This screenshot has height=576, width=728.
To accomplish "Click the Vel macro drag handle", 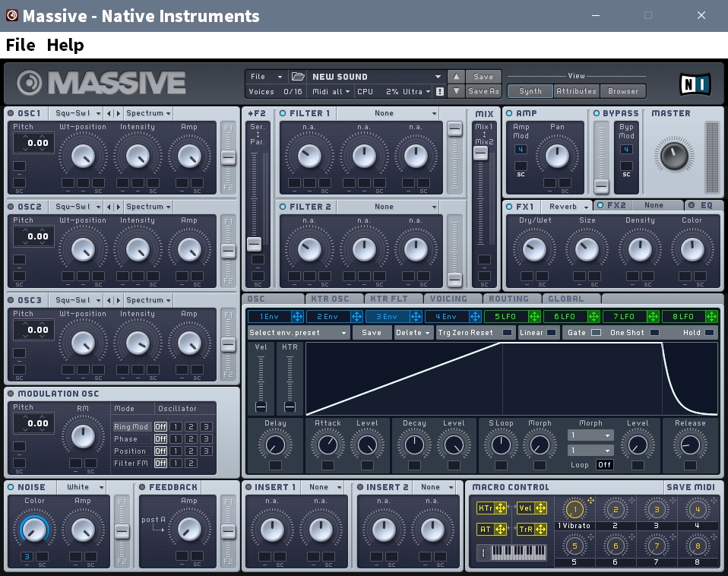I will click(541, 508).
